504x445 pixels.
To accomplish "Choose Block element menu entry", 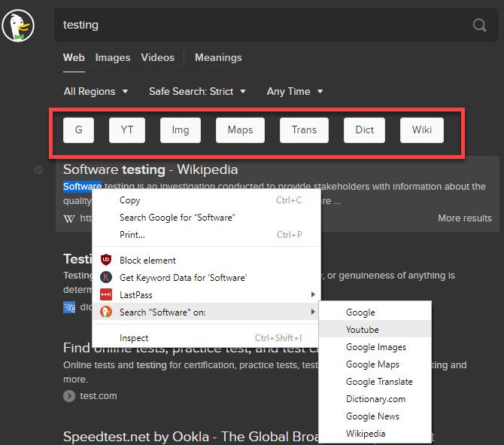I will (206, 260).
